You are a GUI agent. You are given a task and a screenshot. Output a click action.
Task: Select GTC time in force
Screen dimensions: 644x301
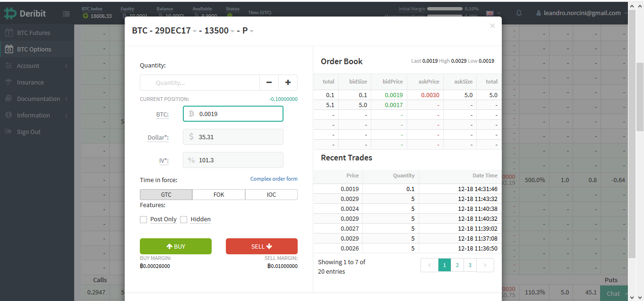tap(166, 194)
